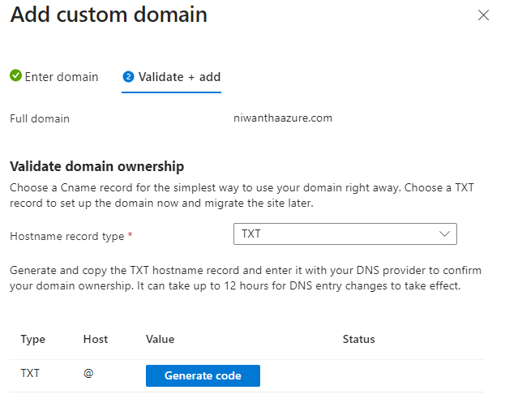Image resolution: width=505 pixels, height=420 pixels.
Task: Click the niwanthaazure.com domain value
Action: (283, 118)
